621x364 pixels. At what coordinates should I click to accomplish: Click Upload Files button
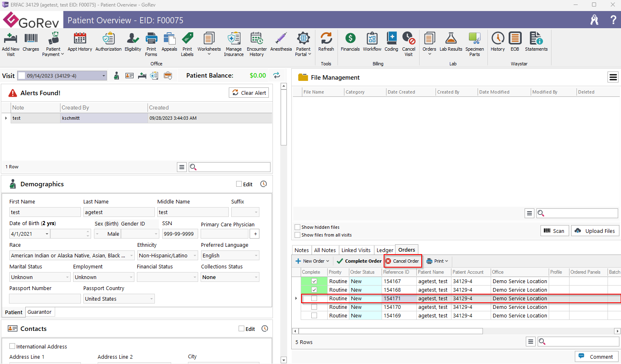point(595,231)
